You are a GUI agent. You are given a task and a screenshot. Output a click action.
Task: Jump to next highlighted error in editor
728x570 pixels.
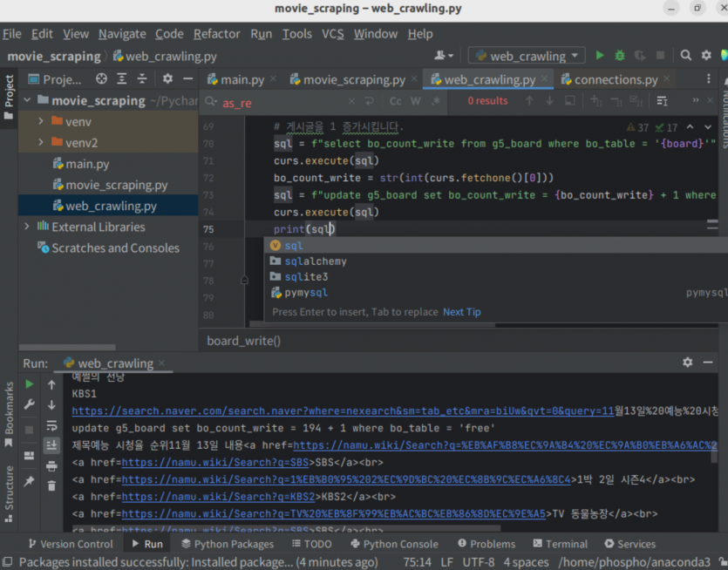tap(708, 127)
